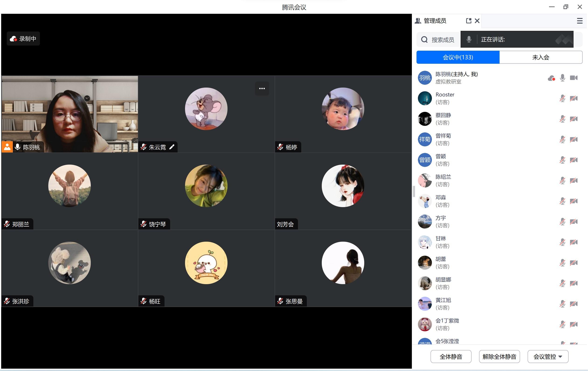Click the panel resize handle beside the member list

point(414,191)
